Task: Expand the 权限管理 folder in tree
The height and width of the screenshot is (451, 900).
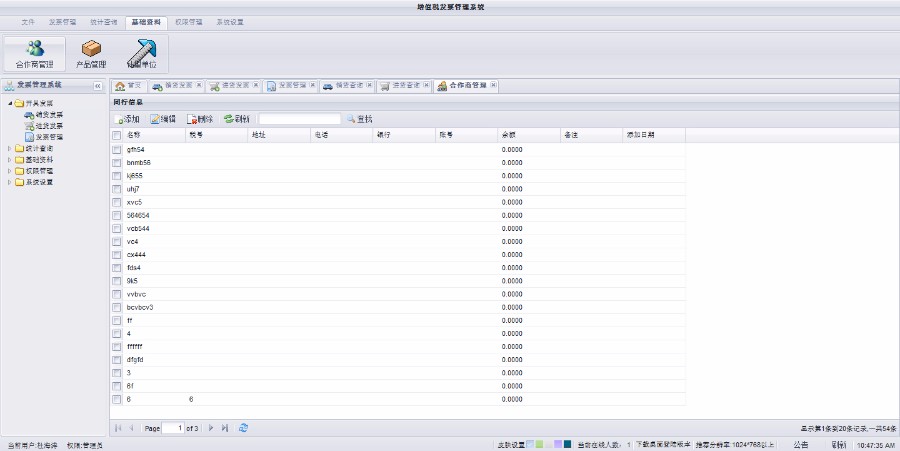Action: (10, 171)
